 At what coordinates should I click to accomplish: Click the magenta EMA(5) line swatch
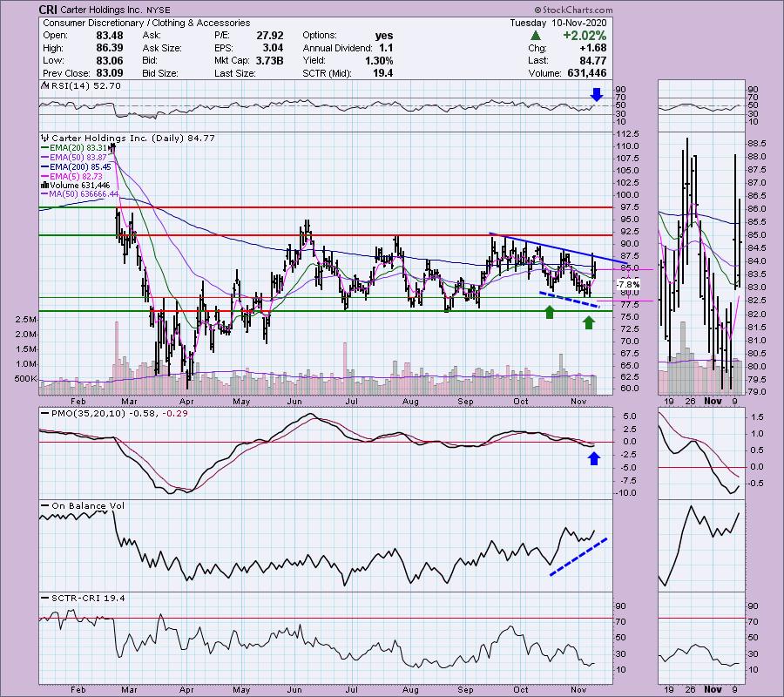click(44, 177)
